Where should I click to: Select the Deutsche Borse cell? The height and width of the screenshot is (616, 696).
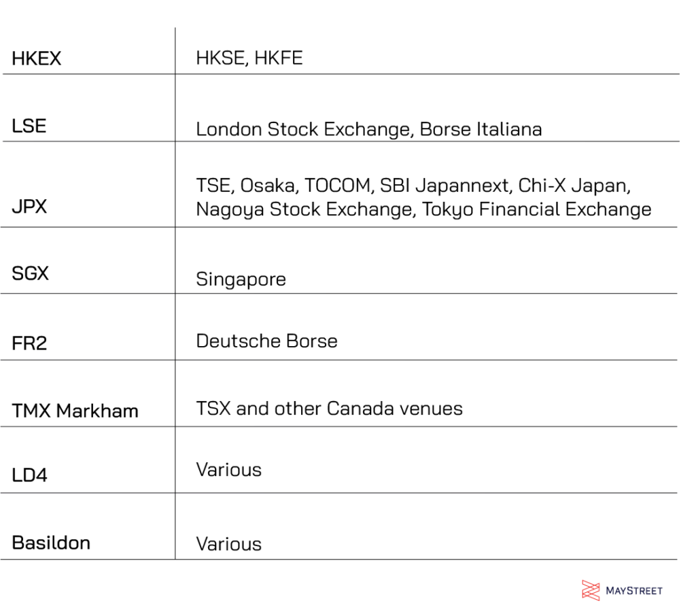tap(266, 341)
